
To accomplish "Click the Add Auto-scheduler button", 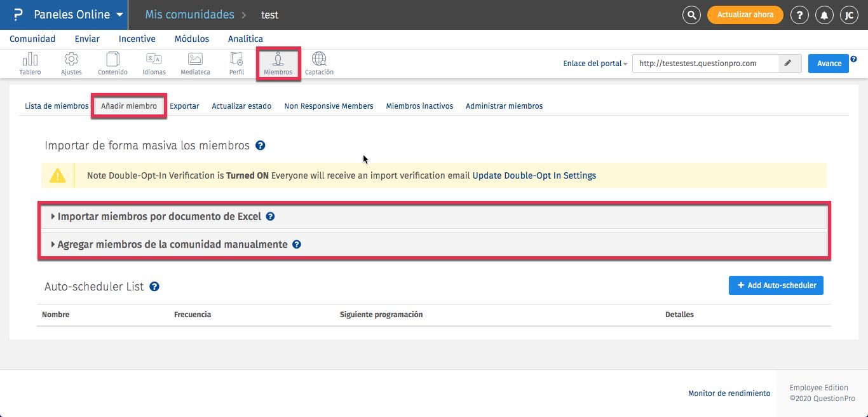I will [776, 285].
